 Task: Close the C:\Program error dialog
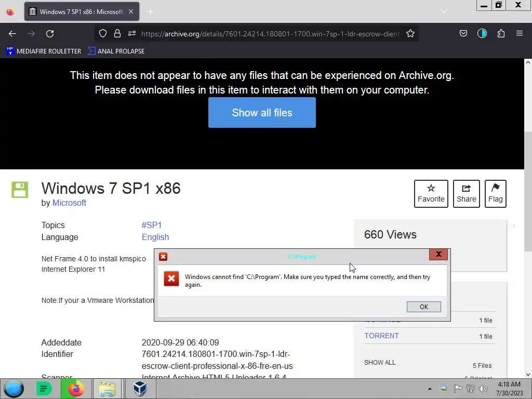coord(438,255)
